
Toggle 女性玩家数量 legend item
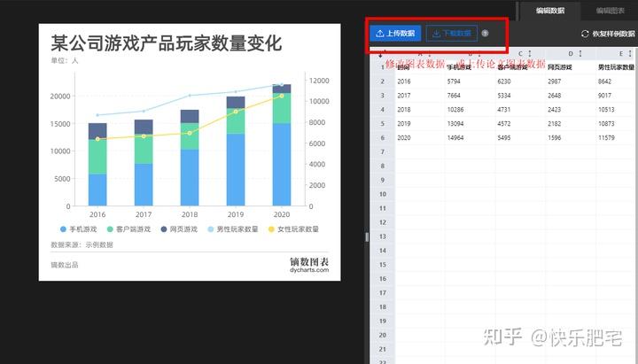pos(293,229)
